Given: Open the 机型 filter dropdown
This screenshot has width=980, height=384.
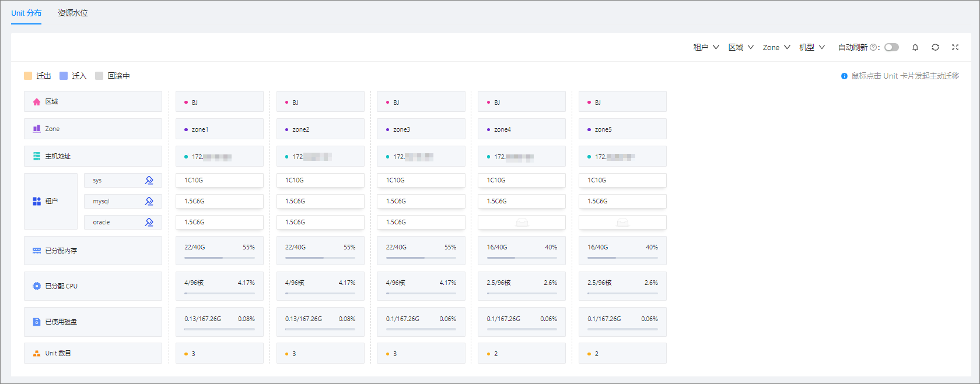Looking at the screenshot, I should [x=812, y=47].
